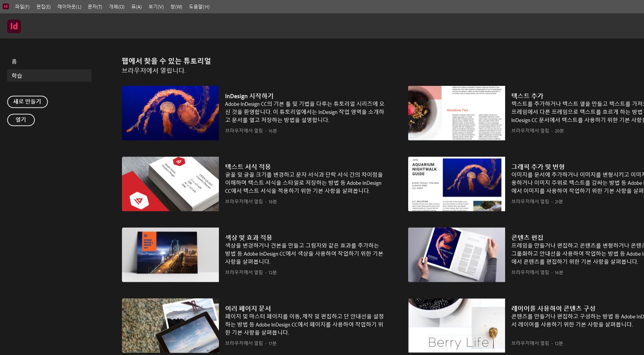Open the tablet thumbnail for 여러 페이지 문서

coord(170,325)
